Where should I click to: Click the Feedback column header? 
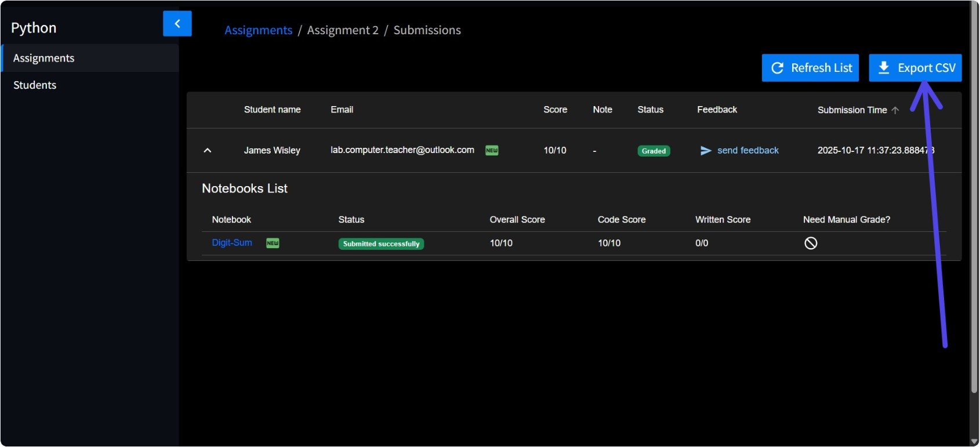[x=717, y=110]
